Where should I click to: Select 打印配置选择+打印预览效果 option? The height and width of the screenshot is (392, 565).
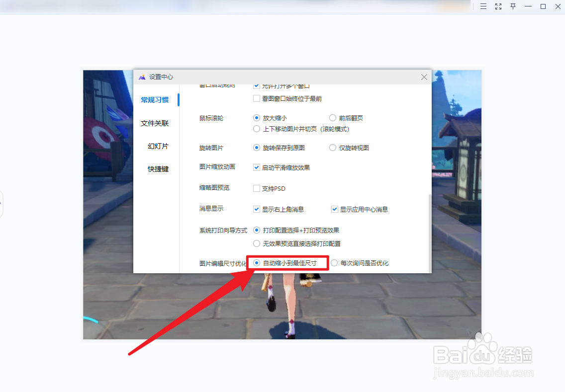[x=257, y=230]
